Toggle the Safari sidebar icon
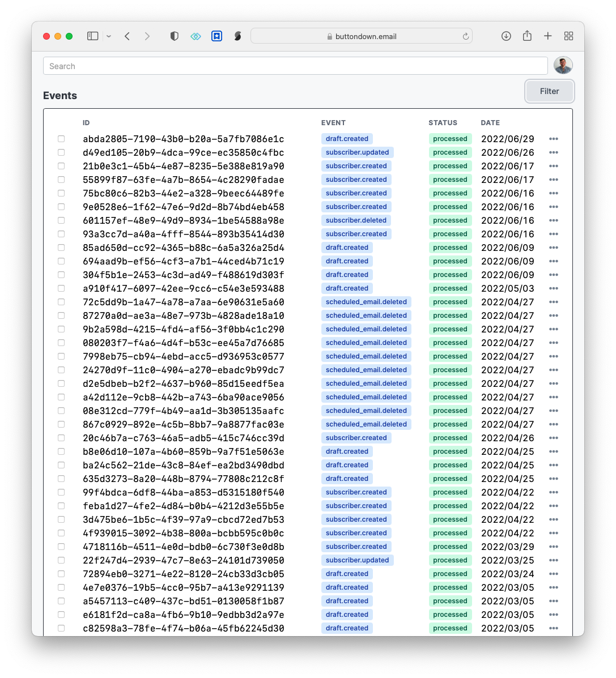Viewport: 616px width, 678px height. click(x=92, y=36)
